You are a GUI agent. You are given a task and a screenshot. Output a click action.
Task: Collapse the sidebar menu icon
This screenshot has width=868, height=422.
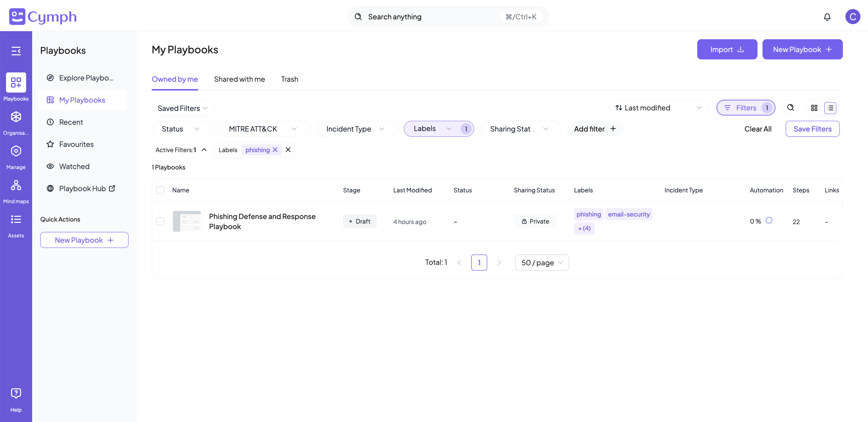coord(16,51)
